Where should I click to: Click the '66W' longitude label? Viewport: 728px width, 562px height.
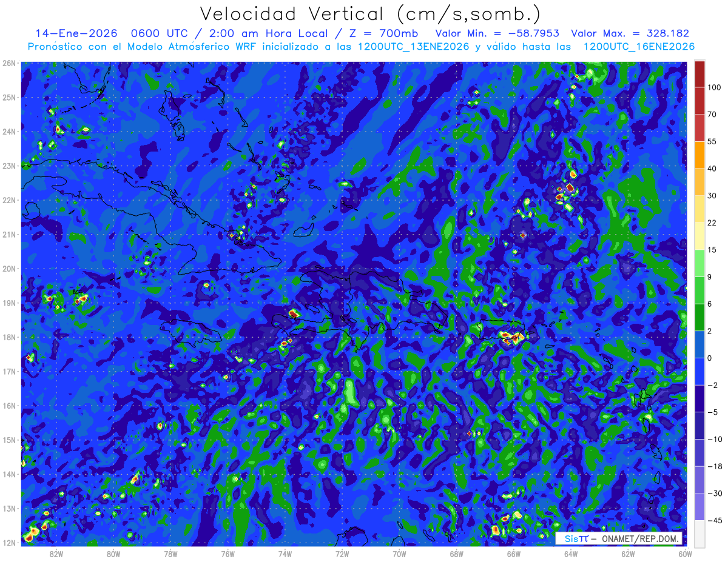[x=513, y=554]
